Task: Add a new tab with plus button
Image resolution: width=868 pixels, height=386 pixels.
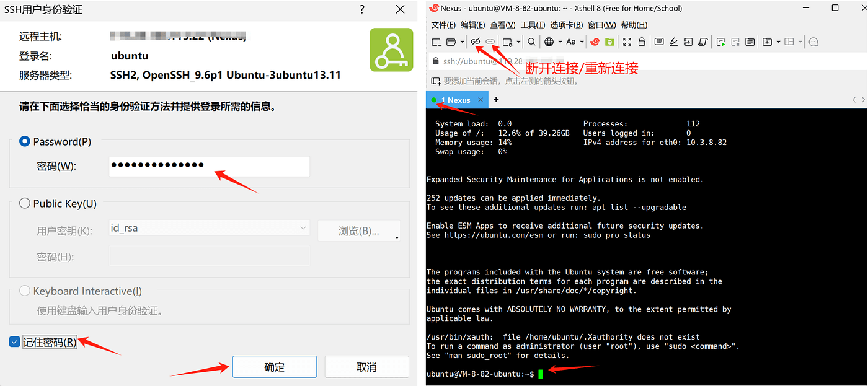Action: pyautogui.click(x=496, y=100)
